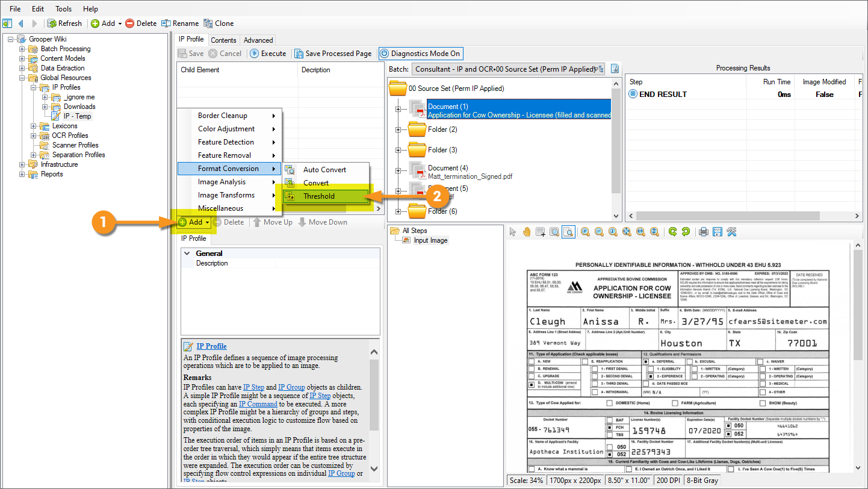Select Input Image step in tree
The image size is (868, 489).
pyautogui.click(x=430, y=240)
